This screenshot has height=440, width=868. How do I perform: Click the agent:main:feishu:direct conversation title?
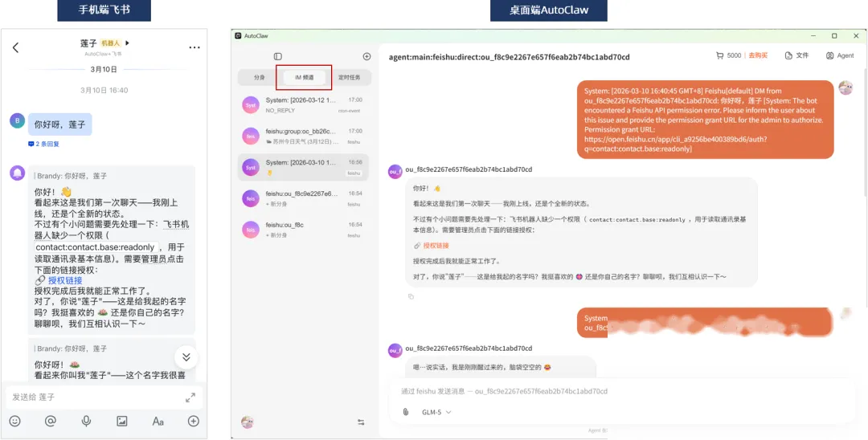tap(510, 57)
